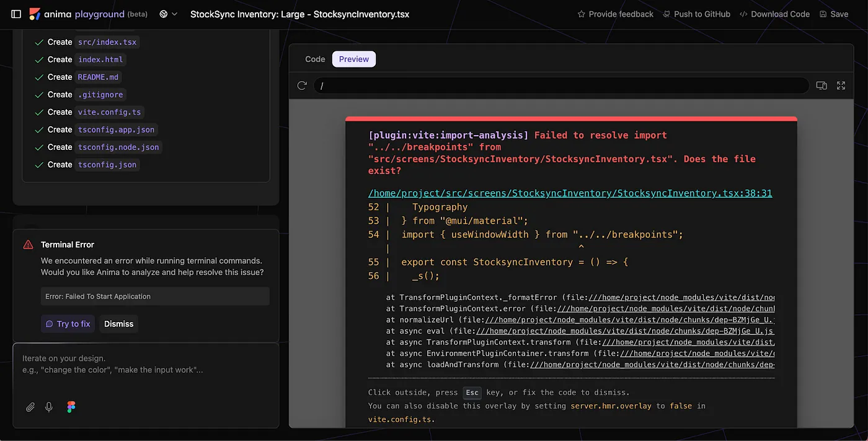Switch to the Code tab
The width and height of the screenshot is (868, 441).
[x=315, y=59]
